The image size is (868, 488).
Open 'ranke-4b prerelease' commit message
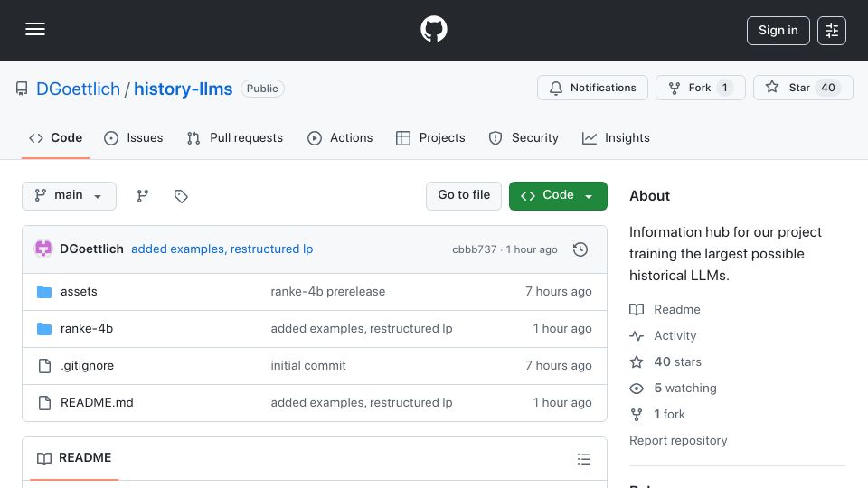[x=327, y=292]
